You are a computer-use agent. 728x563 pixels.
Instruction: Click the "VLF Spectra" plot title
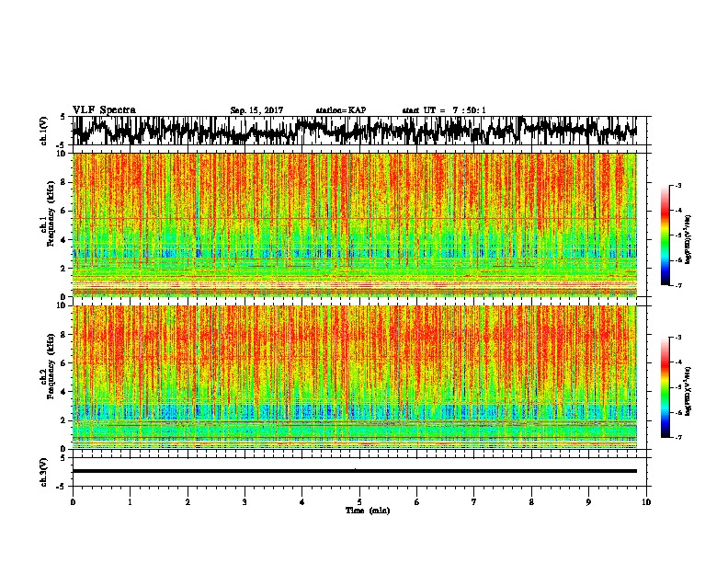pos(104,110)
